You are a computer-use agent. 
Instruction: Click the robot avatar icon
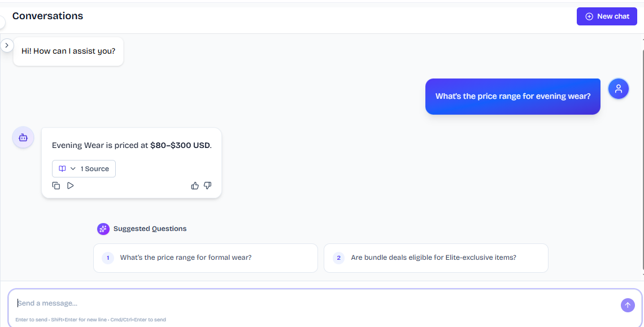(23, 138)
